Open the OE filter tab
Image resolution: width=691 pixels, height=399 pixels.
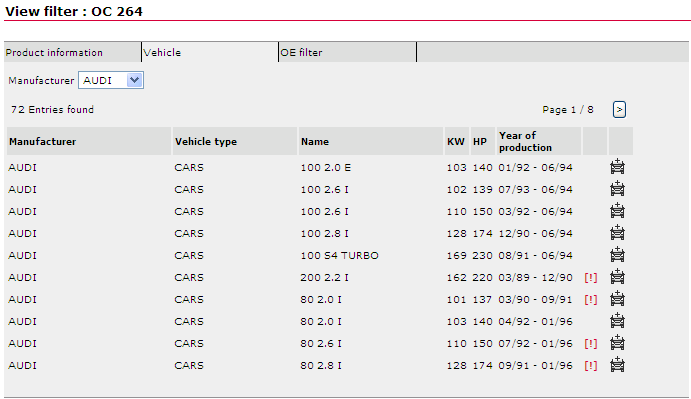pos(348,52)
